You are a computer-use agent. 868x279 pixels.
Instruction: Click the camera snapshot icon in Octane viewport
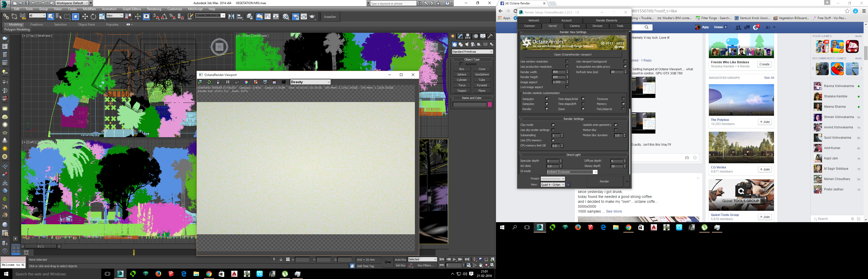pyautogui.click(x=284, y=82)
